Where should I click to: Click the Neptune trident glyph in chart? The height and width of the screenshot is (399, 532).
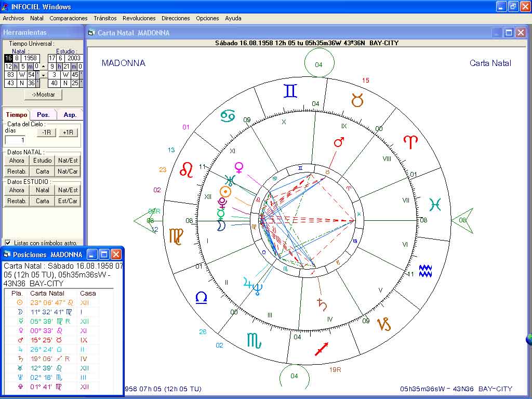[258, 289]
